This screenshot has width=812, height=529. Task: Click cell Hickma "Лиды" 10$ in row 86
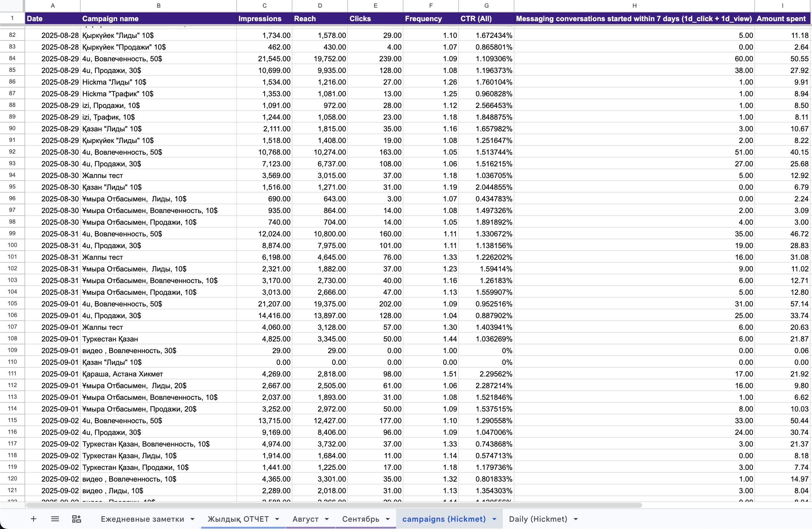coord(158,82)
